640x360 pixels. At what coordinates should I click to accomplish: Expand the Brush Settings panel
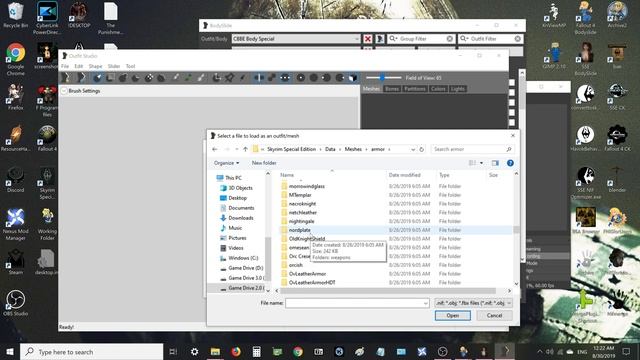[64, 91]
